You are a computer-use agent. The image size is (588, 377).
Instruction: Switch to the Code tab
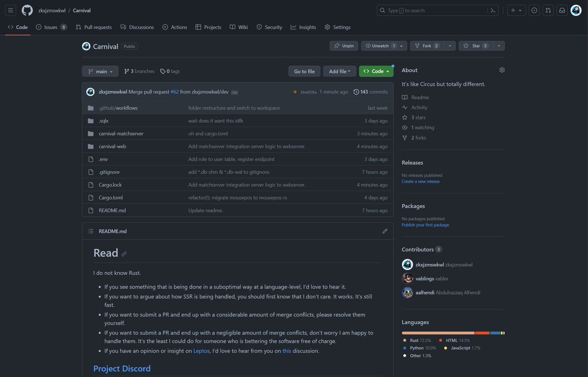(18, 27)
